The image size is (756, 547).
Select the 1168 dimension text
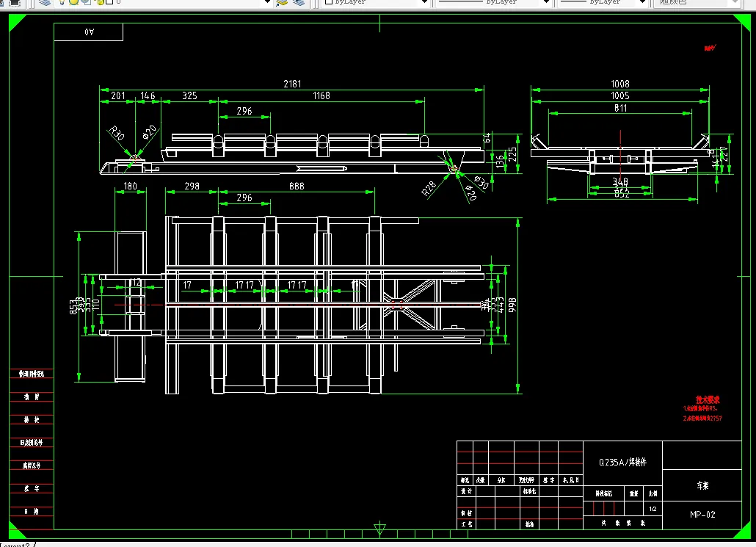(x=321, y=95)
